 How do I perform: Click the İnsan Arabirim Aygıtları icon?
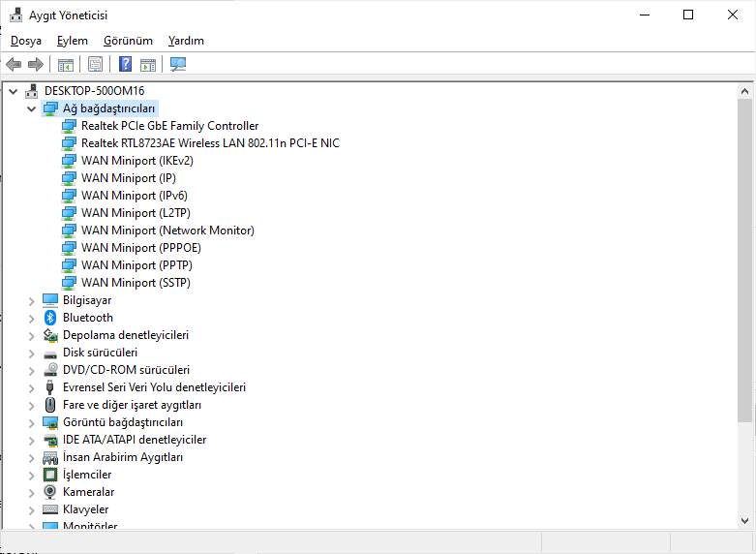coord(50,457)
